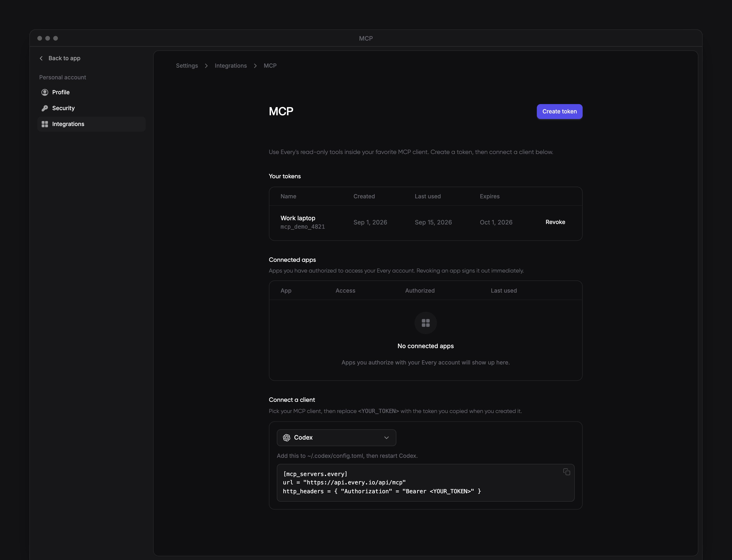Copy the config snippet with copy icon
Image resolution: width=732 pixels, height=560 pixels.
pos(566,472)
